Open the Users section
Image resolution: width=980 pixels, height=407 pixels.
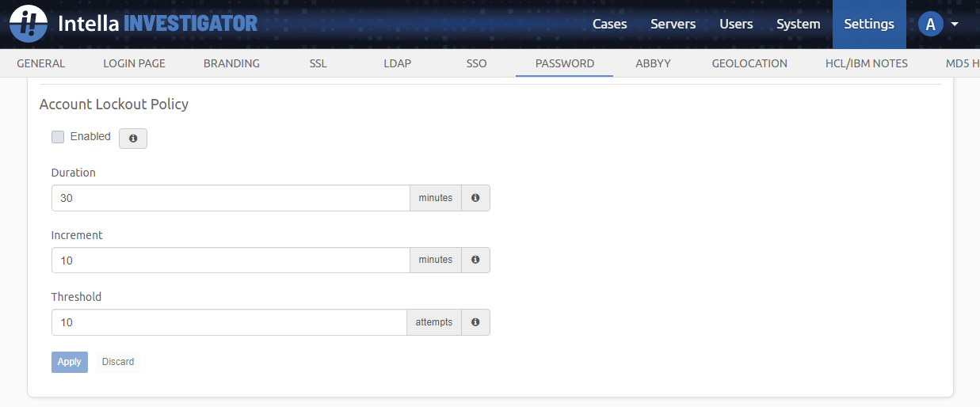pos(736,24)
